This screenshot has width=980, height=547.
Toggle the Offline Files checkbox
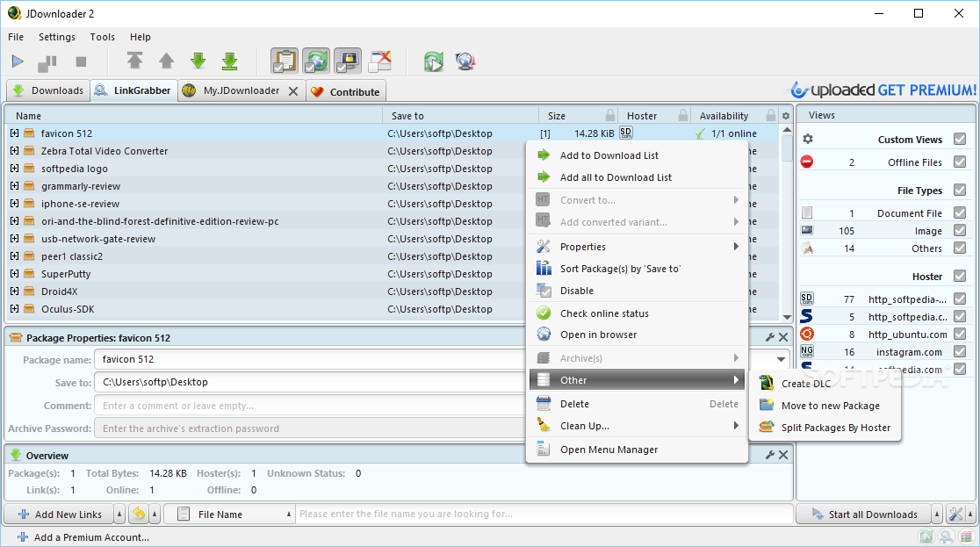[x=960, y=162]
